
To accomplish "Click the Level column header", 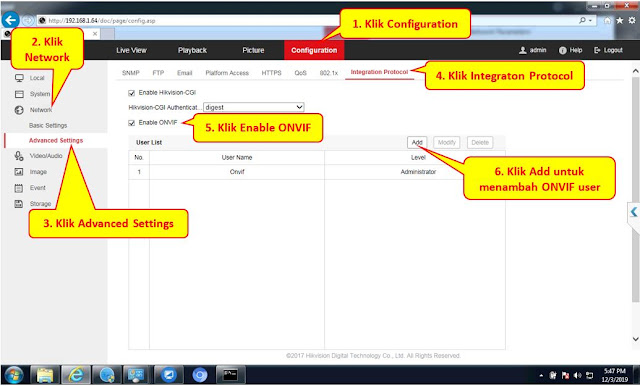I will [415, 158].
